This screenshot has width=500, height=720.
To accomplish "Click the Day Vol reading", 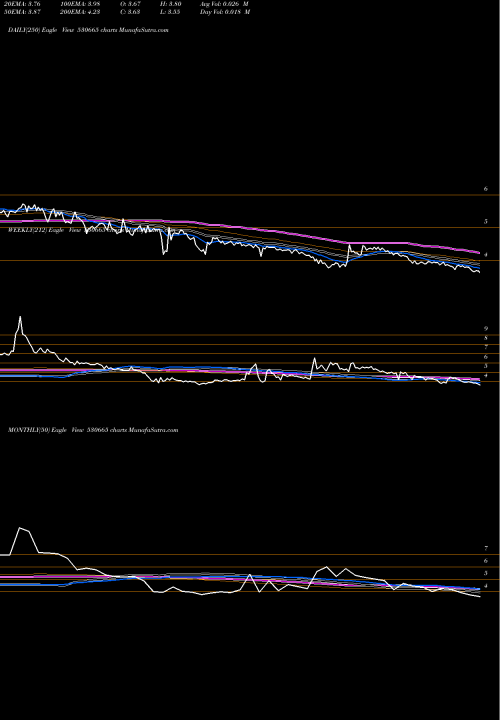I will pyautogui.click(x=225, y=12).
